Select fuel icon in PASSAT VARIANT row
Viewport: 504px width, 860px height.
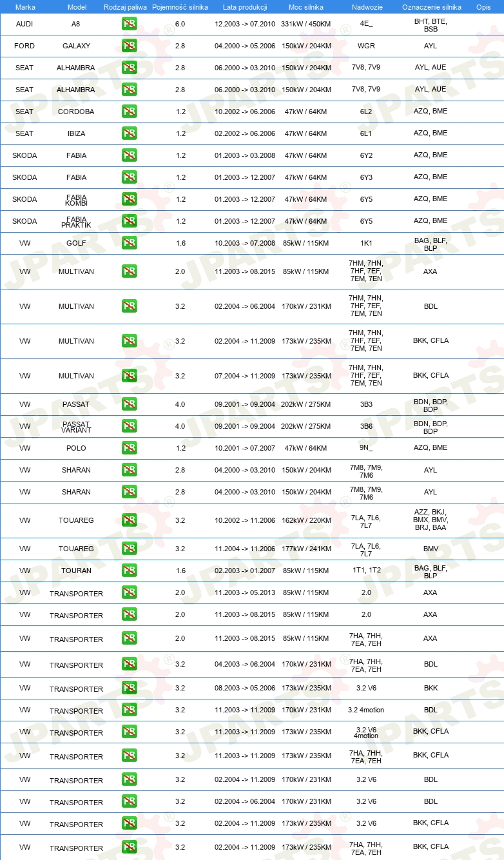tap(129, 426)
